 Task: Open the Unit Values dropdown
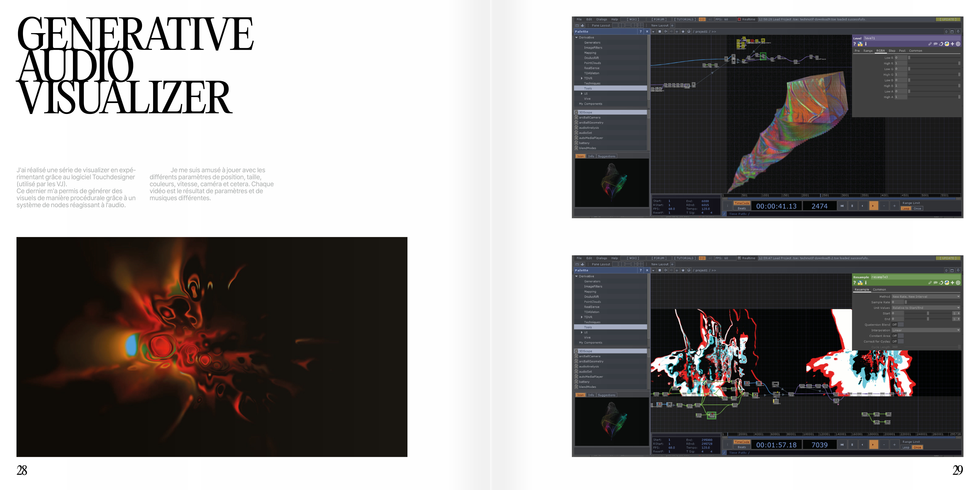[926, 308]
